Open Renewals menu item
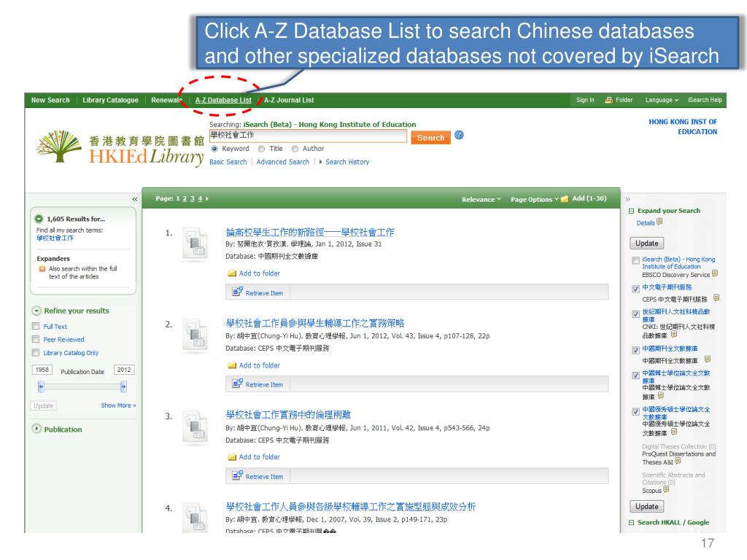Screen dimensions: 747x560 point(167,100)
